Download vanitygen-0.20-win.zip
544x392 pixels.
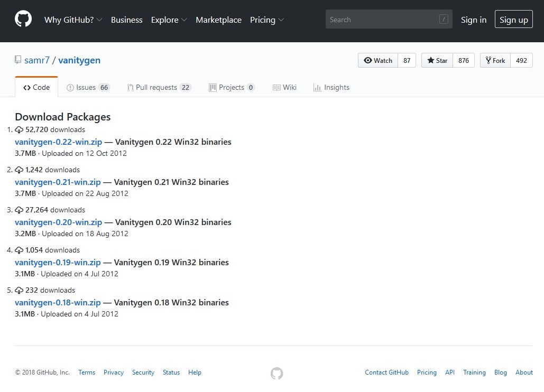click(58, 222)
